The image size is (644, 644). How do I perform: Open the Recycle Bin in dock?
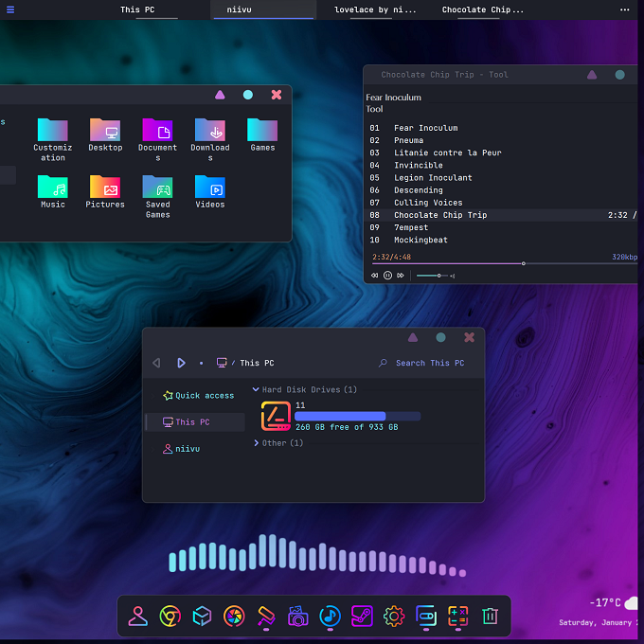coord(490,617)
